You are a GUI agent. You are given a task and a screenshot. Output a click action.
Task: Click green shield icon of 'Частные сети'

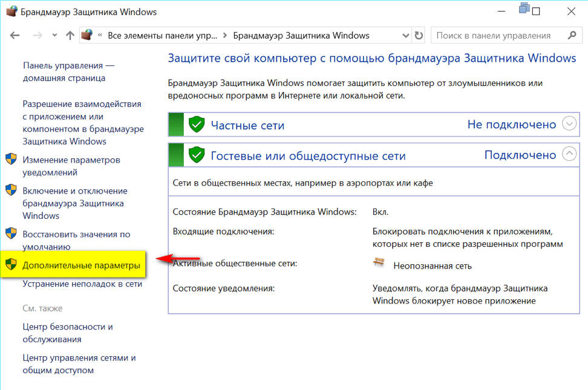point(197,124)
